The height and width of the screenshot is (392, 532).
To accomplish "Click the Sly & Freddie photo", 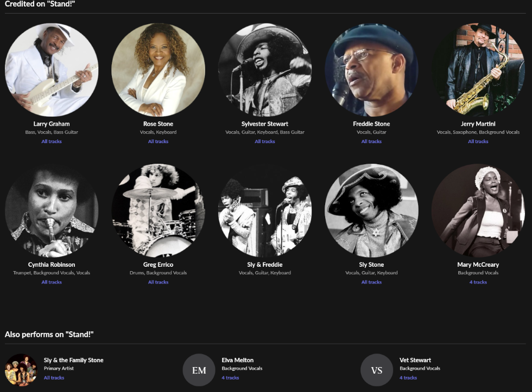I will [x=265, y=210].
